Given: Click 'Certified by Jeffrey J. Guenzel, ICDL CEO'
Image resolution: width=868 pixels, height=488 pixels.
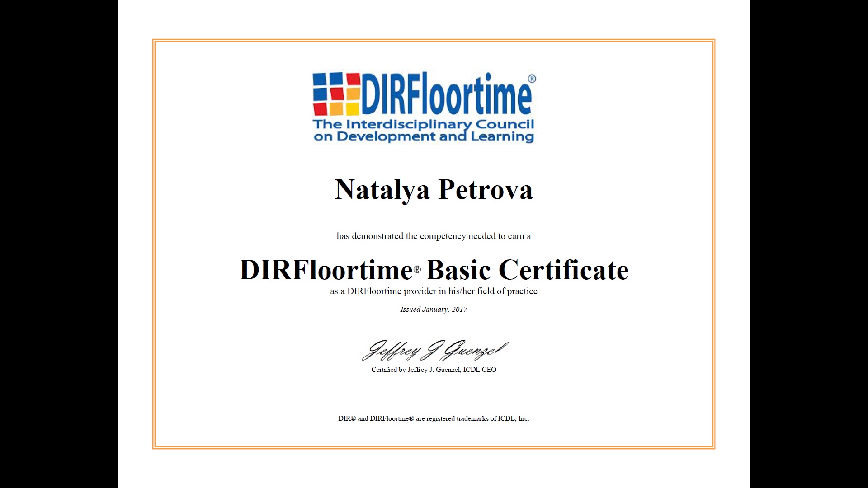Looking at the screenshot, I should click(x=434, y=370).
